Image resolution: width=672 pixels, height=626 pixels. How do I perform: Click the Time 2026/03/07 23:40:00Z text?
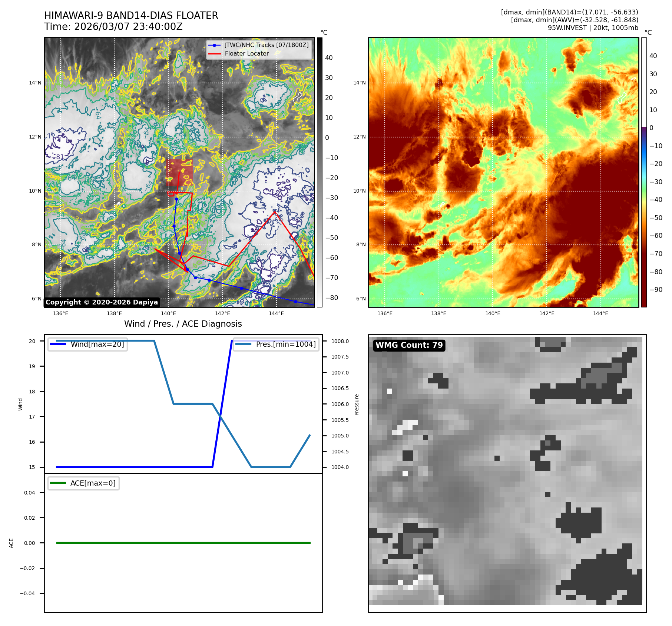[113, 27]
